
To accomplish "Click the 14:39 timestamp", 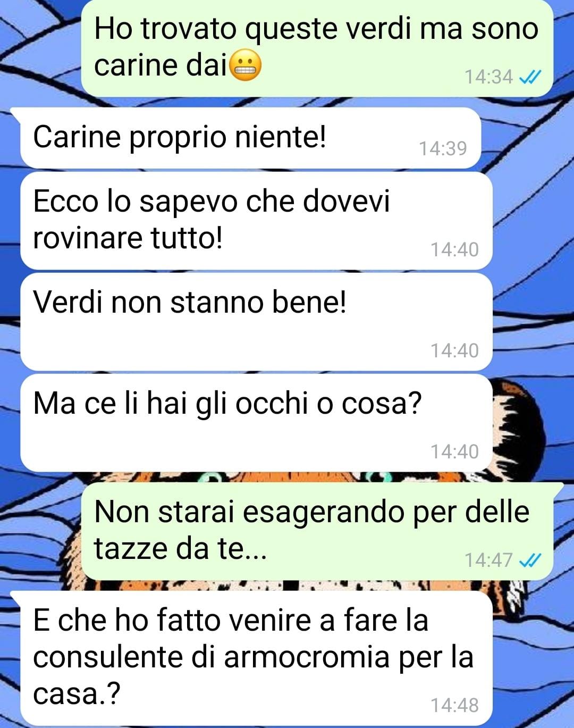I will click(x=443, y=148).
